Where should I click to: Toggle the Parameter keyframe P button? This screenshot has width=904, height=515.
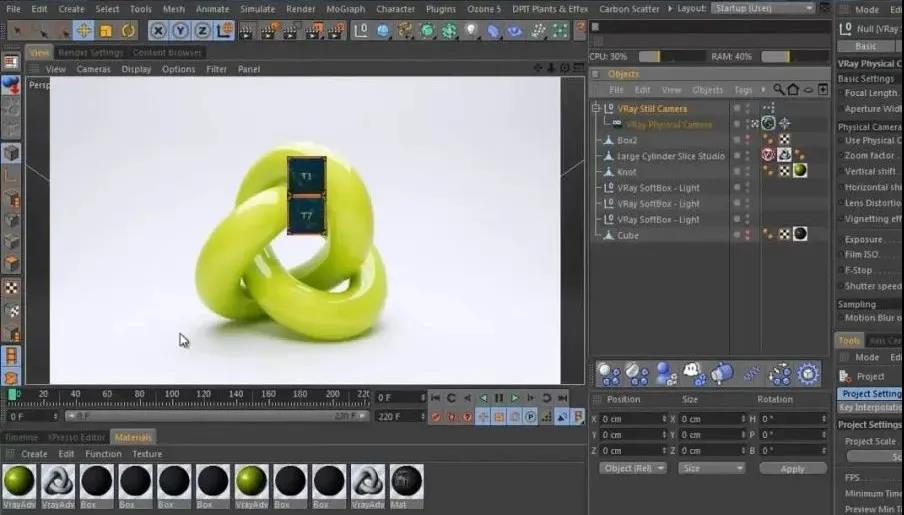tap(530, 416)
